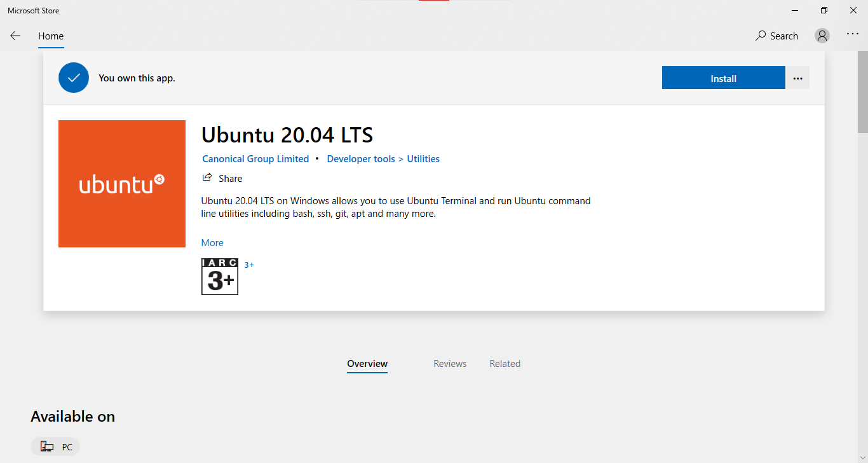Click the 'Available on' heading

[73, 417]
